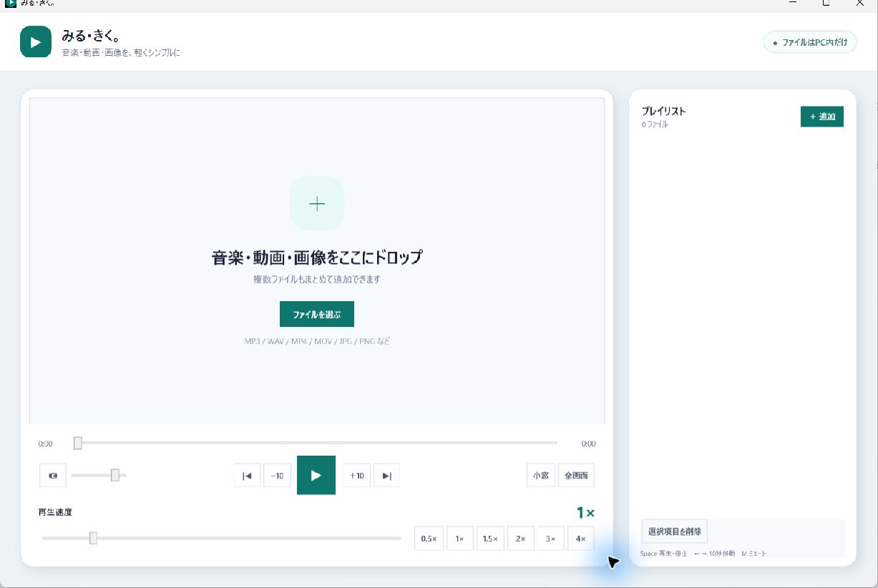The width and height of the screenshot is (878, 588).
Task: Skip to next track
Action: pyautogui.click(x=386, y=476)
